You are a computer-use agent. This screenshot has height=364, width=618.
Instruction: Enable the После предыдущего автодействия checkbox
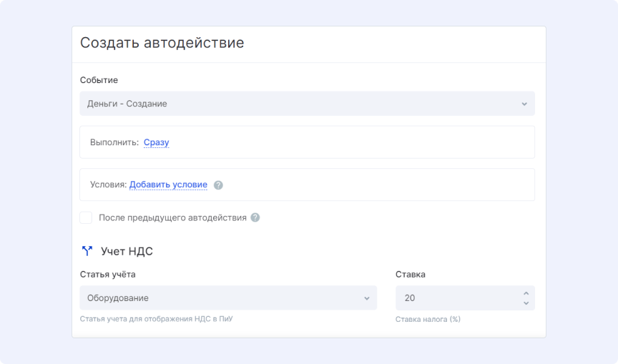pos(86,217)
